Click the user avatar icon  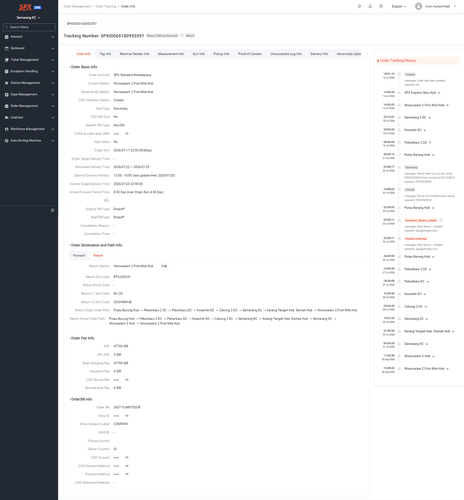418,6
